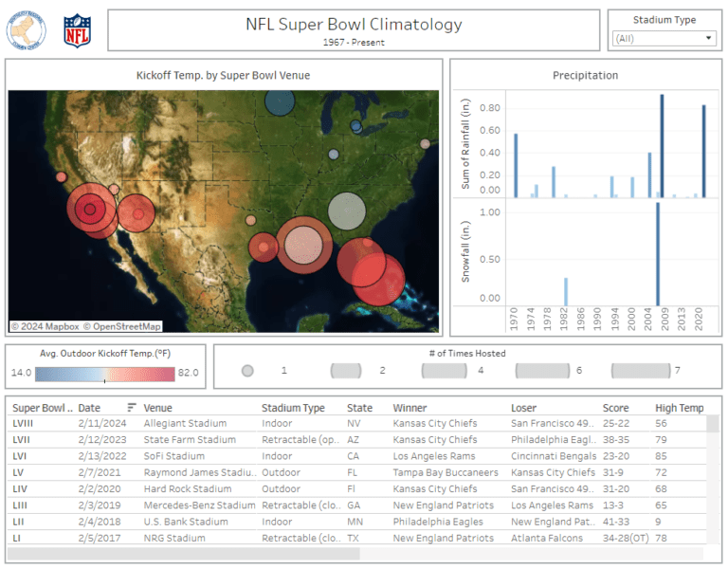Screen dimensions: 728x569
Task: Click the Super Bowl column header
Action: point(43,408)
